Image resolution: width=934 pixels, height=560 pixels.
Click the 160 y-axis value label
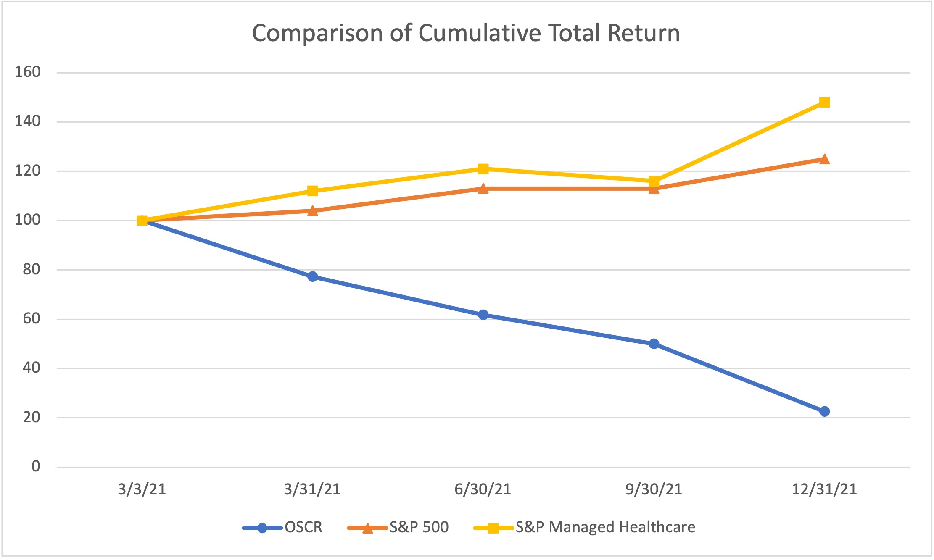pos(28,72)
